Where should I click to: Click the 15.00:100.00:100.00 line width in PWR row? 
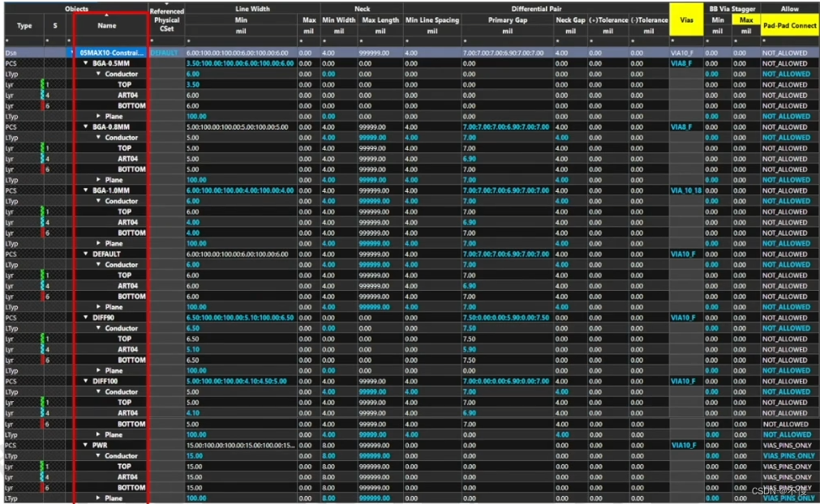point(241,445)
